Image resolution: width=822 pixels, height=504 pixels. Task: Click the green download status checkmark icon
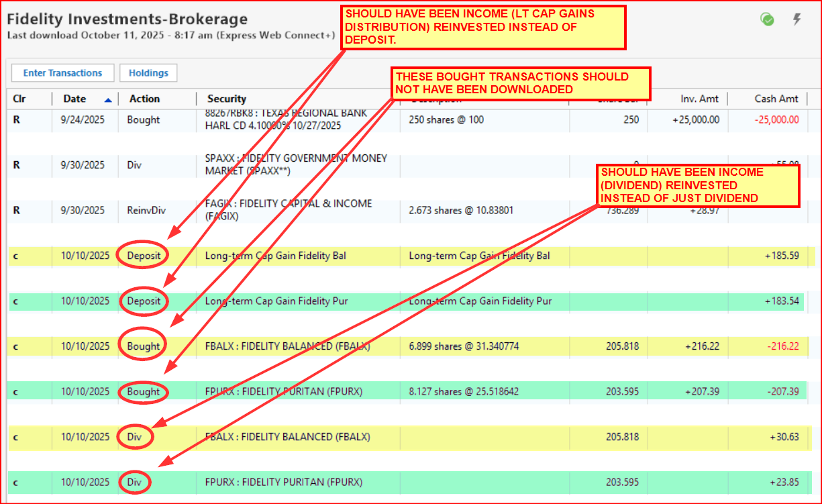coord(767,19)
